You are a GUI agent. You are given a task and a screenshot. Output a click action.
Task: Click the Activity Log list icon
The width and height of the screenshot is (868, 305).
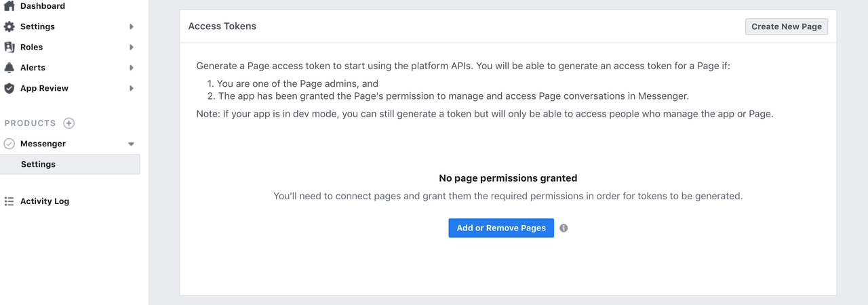[x=9, y=201]
